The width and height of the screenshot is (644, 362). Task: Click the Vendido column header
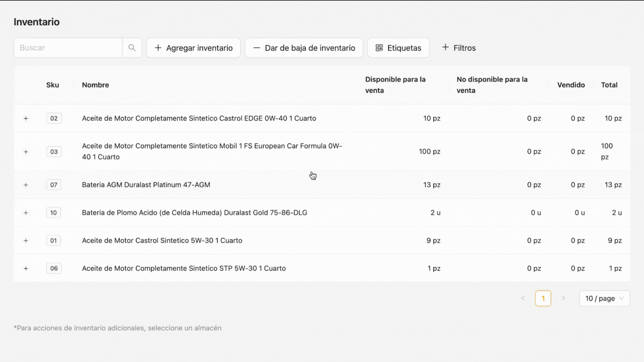point(571,85)
